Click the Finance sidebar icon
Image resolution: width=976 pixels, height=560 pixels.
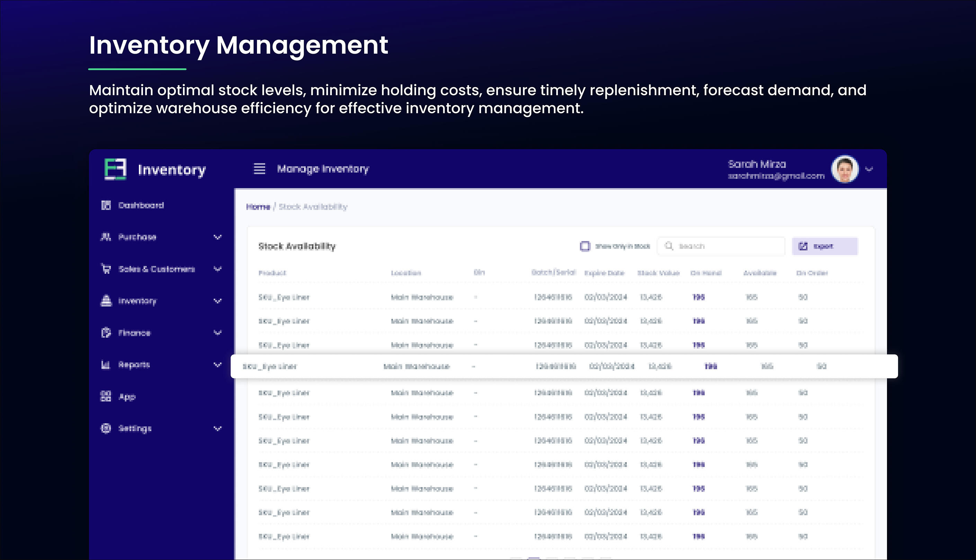coord(106,333)
